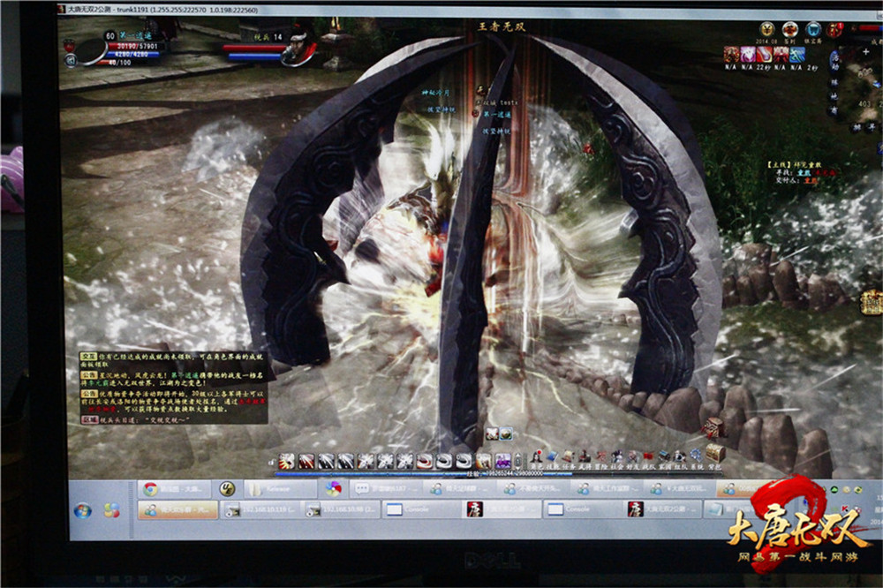The image size is (883, 588).
Task: Click the 主线 quest tracker title
Action: [794, 165]
